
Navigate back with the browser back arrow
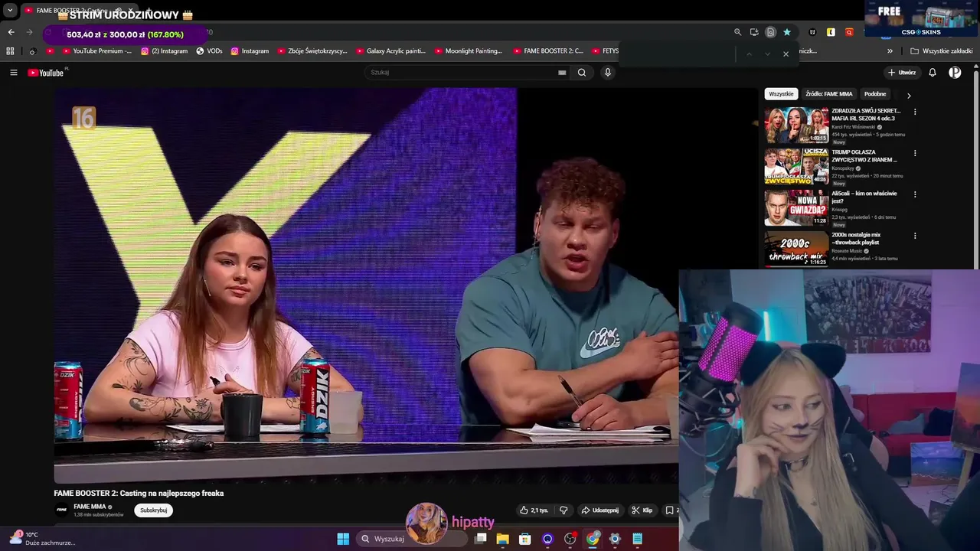pyautogui.click(x=11, y=32)
